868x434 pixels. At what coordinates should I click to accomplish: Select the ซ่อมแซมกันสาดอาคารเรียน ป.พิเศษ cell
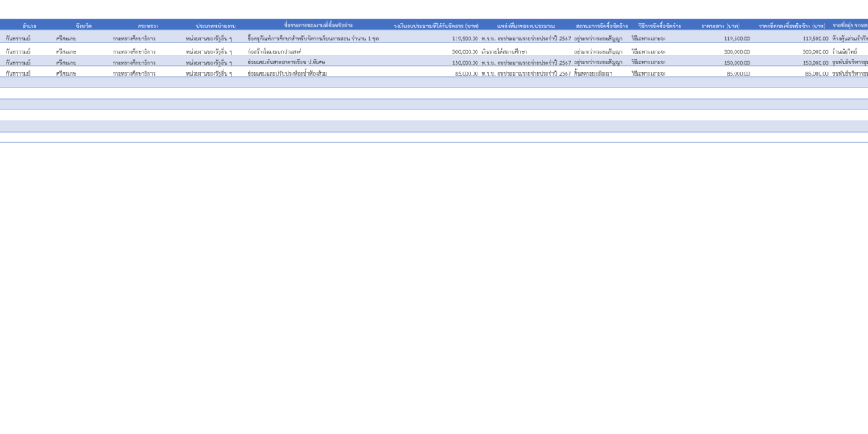(286, 62)
